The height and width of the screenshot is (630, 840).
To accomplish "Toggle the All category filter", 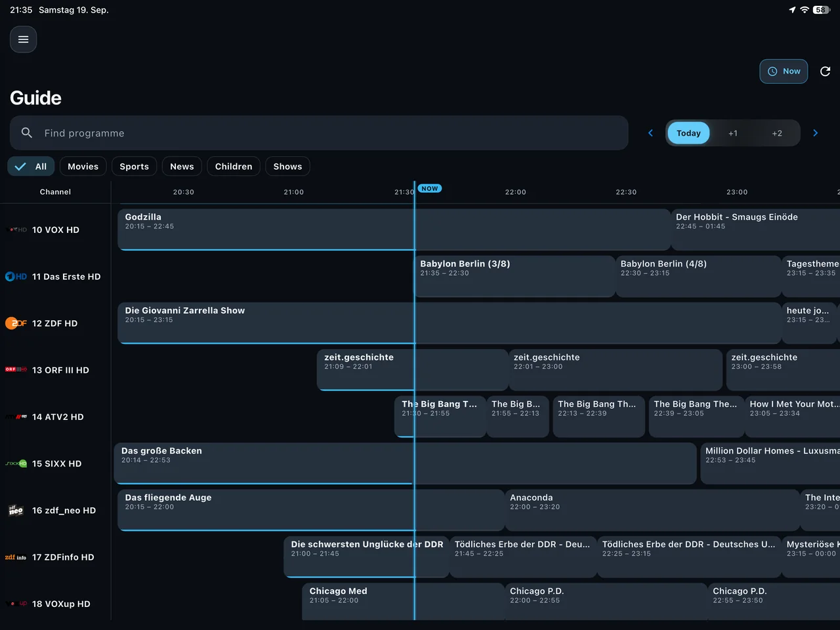I will click(31, 166).
